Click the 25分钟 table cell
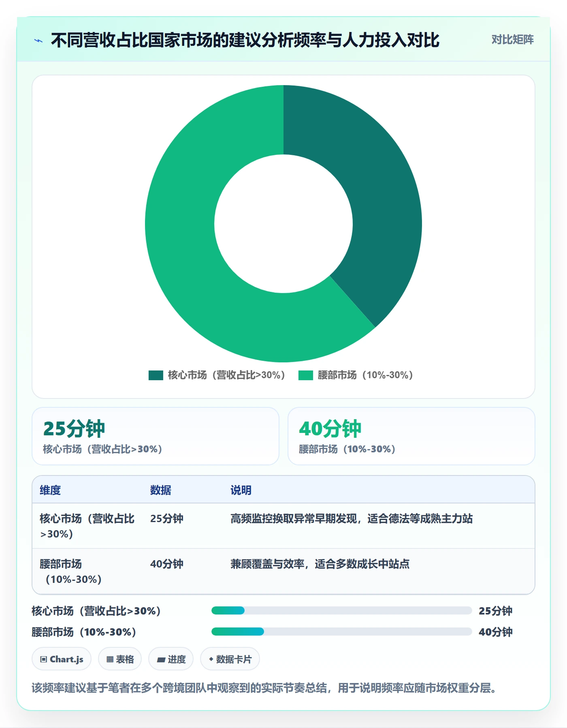This screenshot has width=567, height=728. [167, 518]
